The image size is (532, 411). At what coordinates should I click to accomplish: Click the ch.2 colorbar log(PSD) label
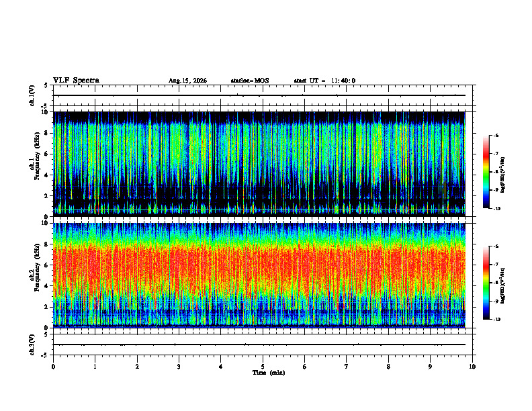coord(503,285)
